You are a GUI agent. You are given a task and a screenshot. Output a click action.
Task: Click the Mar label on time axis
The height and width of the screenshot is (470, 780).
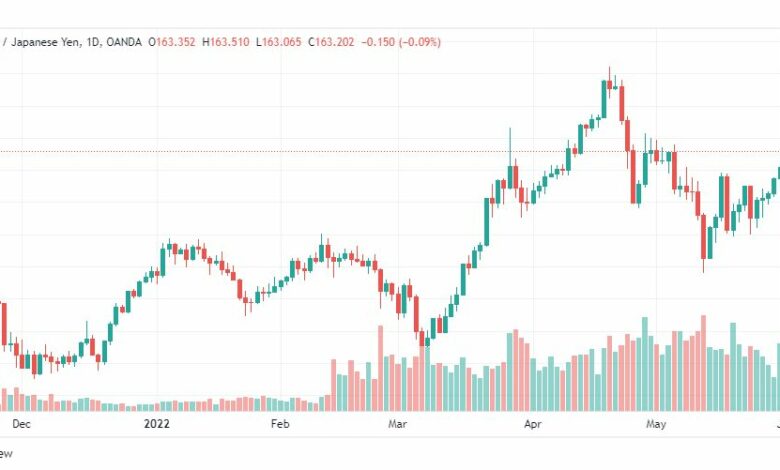coord(397,424)
